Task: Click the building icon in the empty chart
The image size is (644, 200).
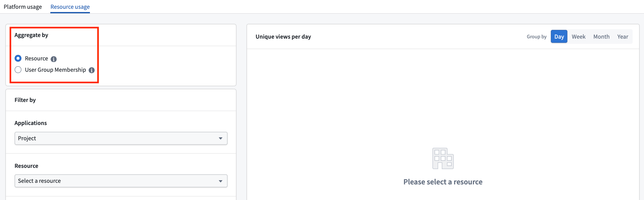Action: (x=443, y=158)
